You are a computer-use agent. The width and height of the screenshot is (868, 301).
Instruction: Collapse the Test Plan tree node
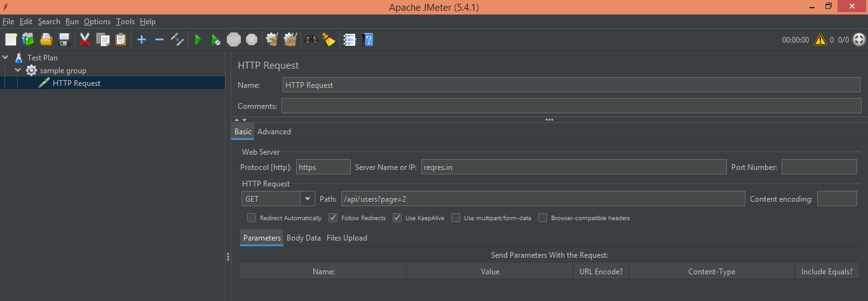point(6,57)
